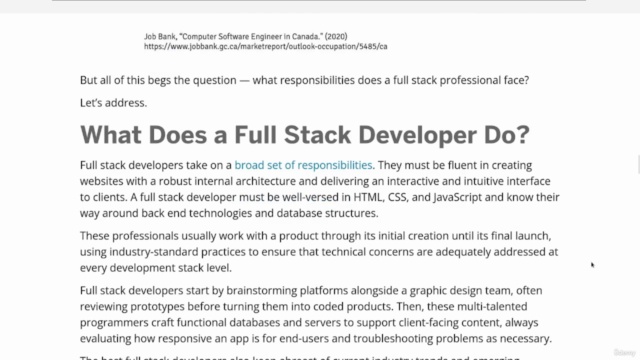This screenshot has height=360, width=640.
Task: Click the sentence 'Let's address.'
Action: 113,103
